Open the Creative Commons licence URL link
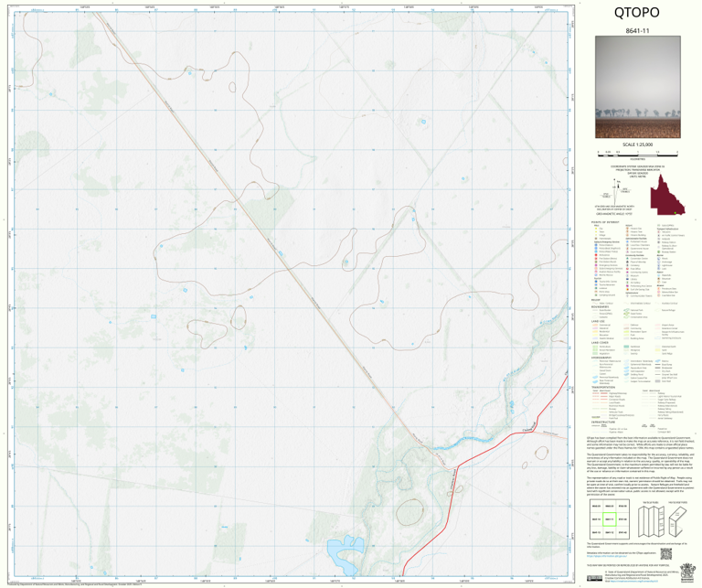Viewport: 702px width, 588px height. (634, 582)
